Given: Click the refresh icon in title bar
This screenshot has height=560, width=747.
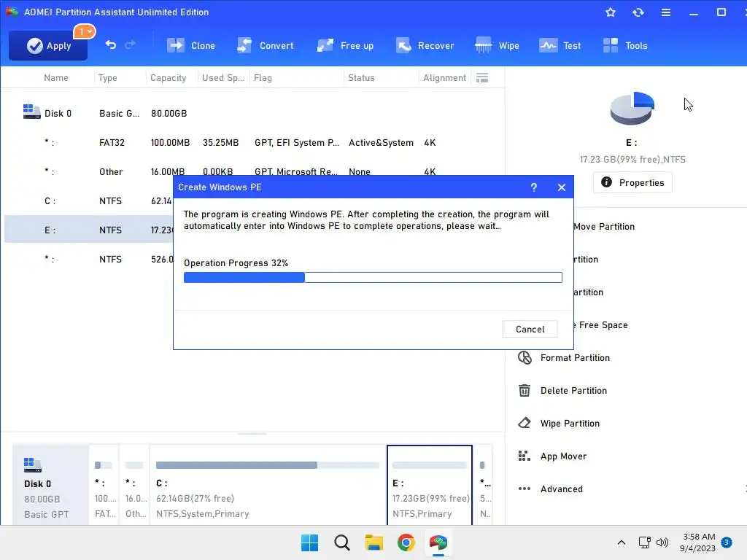Looking at the screenshot, I should coord(638,12).
